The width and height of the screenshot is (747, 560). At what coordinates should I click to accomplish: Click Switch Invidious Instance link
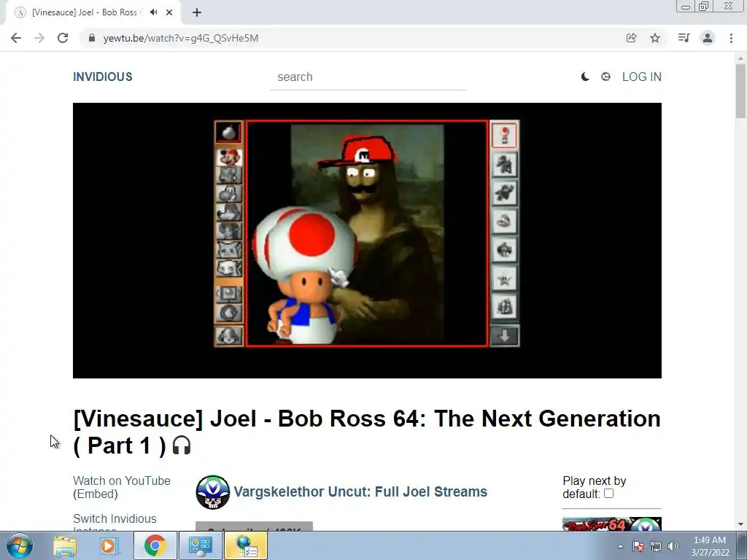[115, 522]
